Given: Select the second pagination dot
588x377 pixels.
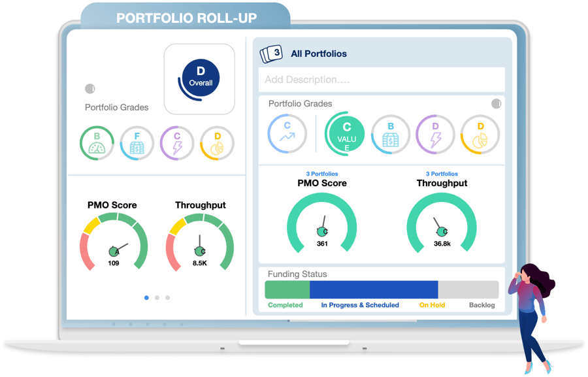Looking at the screenshot, I should tap(157, 297).
